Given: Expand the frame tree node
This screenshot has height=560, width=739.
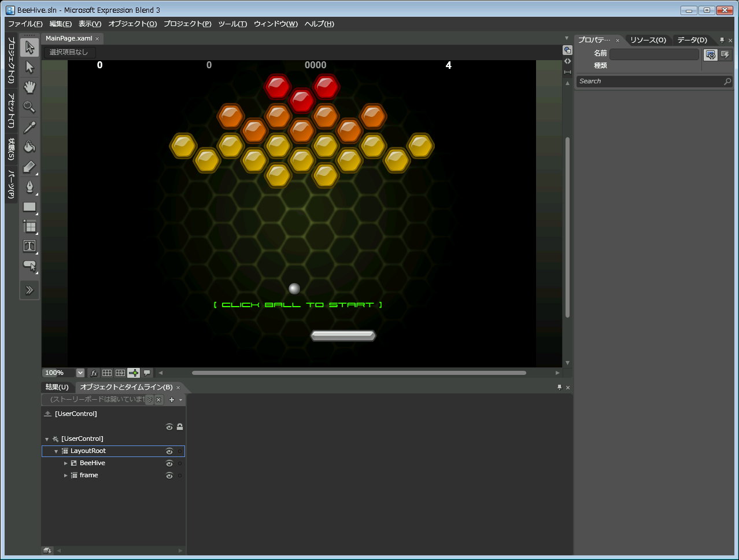Looking at the screenshot, I should pyautogui.click(x=66, y=476).
